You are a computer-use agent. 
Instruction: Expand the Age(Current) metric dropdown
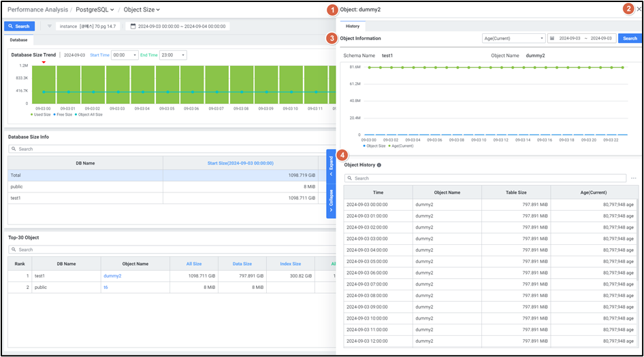[513, 39]
